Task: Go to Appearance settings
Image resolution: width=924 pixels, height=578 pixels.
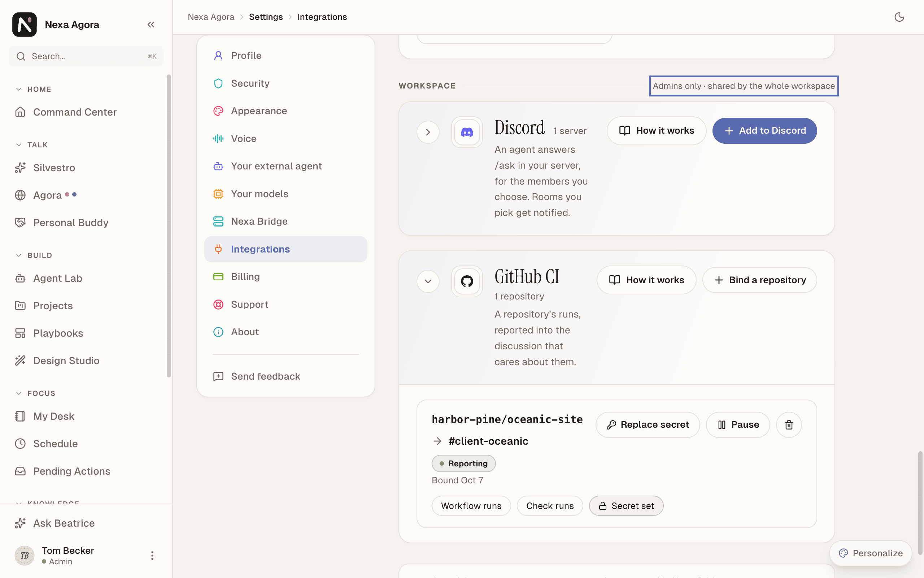Action: [x=286, y=111]
